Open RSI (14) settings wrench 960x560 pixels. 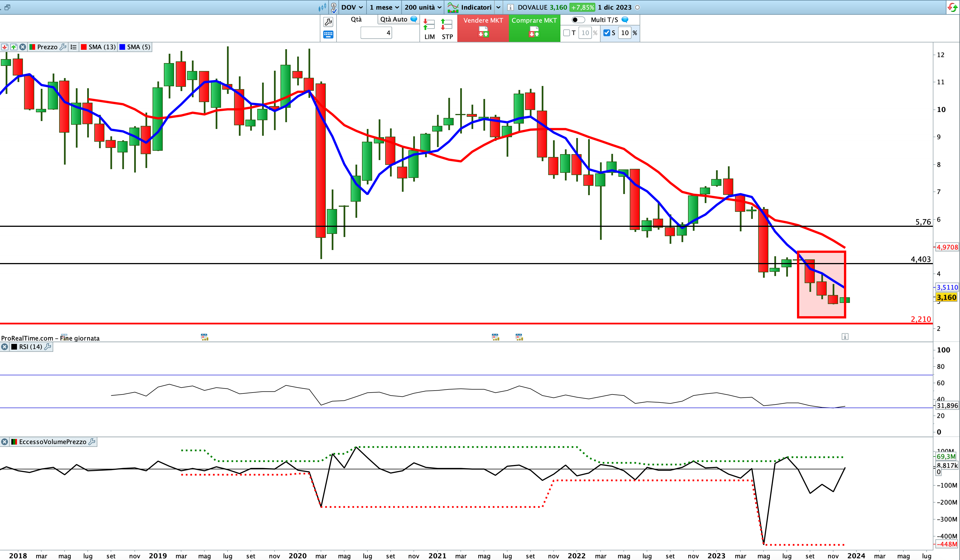tap(48, 347)
